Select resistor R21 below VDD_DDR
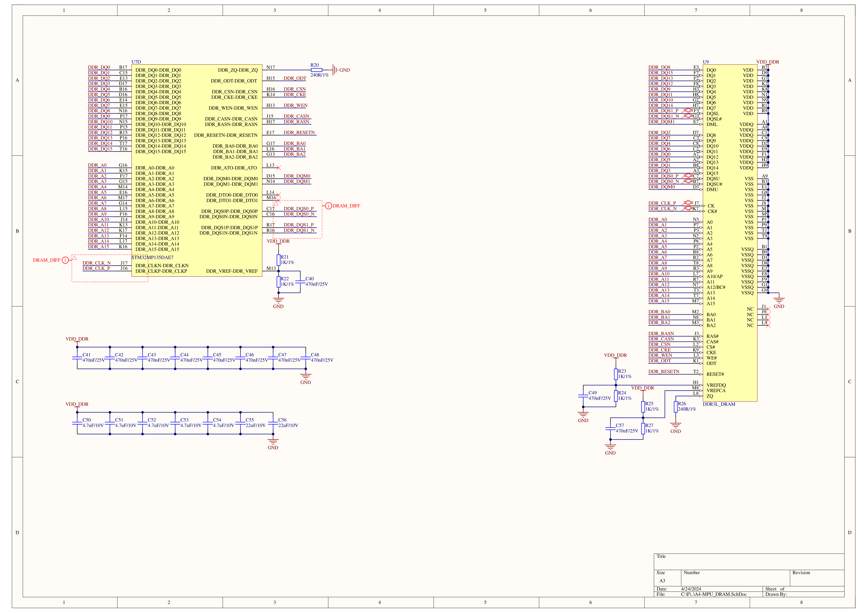 (278, 260)
